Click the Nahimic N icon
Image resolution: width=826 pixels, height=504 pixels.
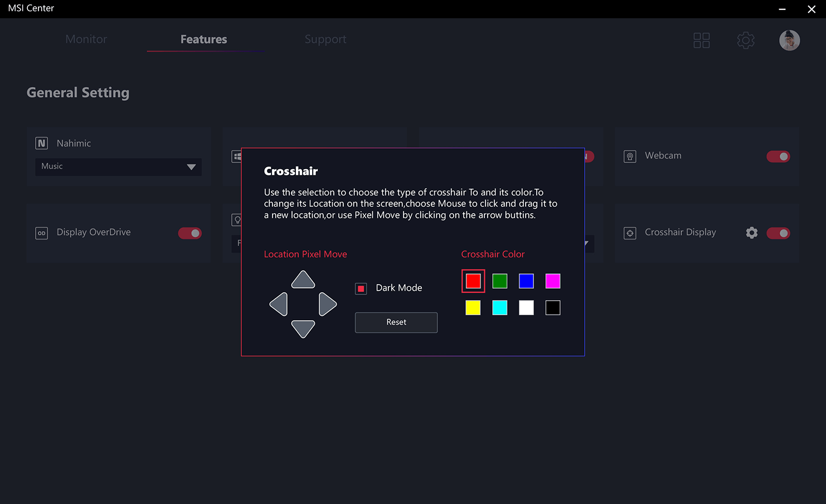click(x=42, y=143)
